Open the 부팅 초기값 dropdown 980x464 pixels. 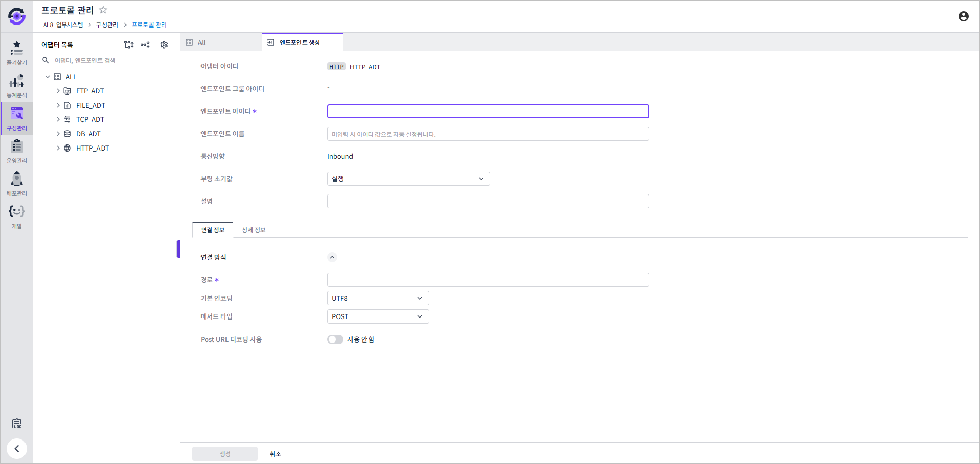click(x=408, y=179)
